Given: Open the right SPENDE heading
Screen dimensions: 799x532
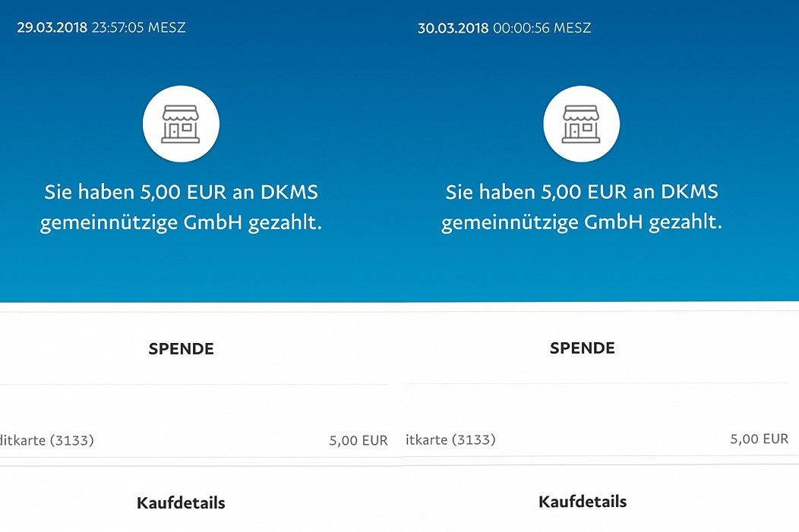Looking at the screenshot, I should [583, 348].
